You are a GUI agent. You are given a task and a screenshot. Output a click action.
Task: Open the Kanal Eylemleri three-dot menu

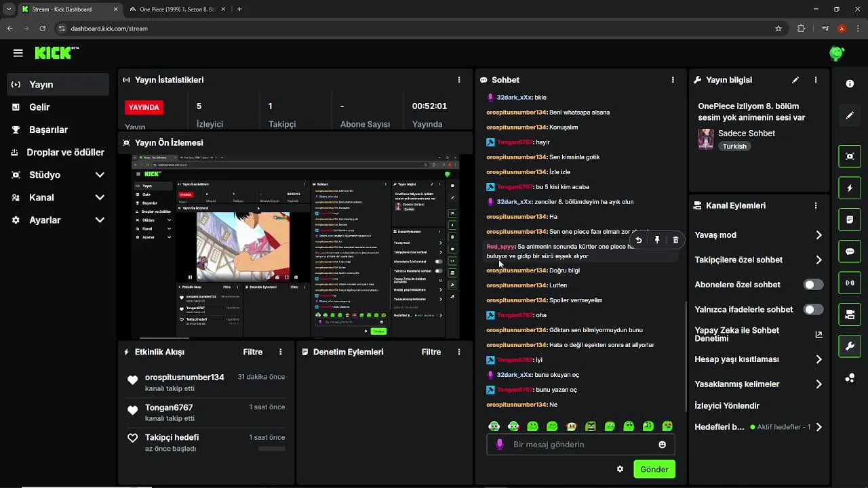pyautogui.click(x=816, y=205)
